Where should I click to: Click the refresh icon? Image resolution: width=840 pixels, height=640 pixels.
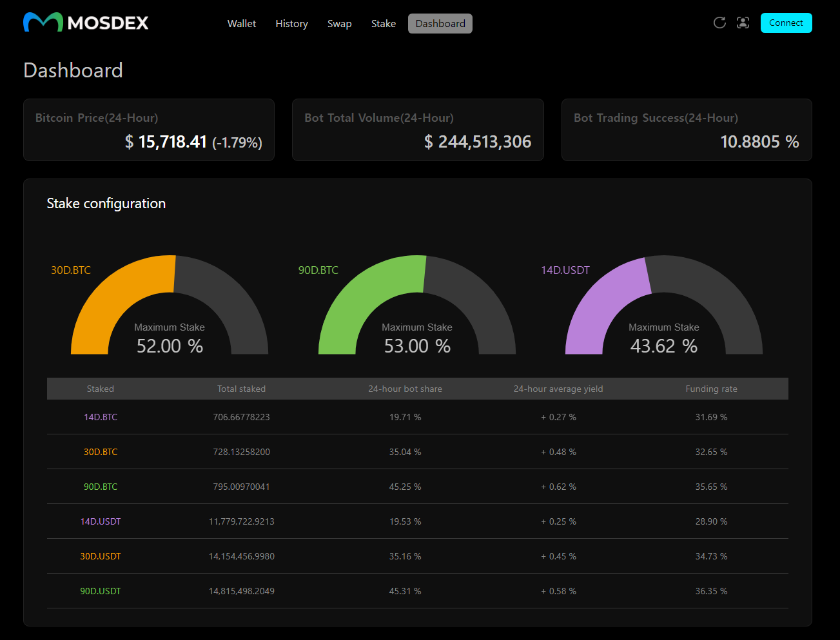click(719, 23)
